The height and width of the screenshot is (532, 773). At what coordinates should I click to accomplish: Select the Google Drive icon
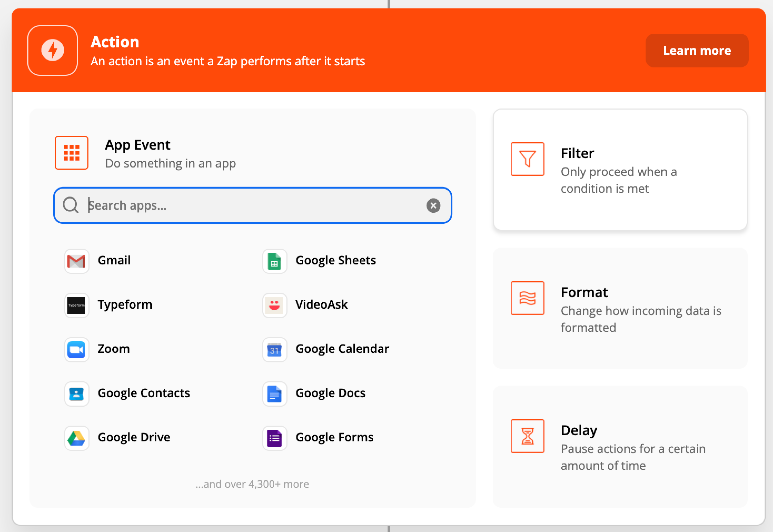point(77,438)
